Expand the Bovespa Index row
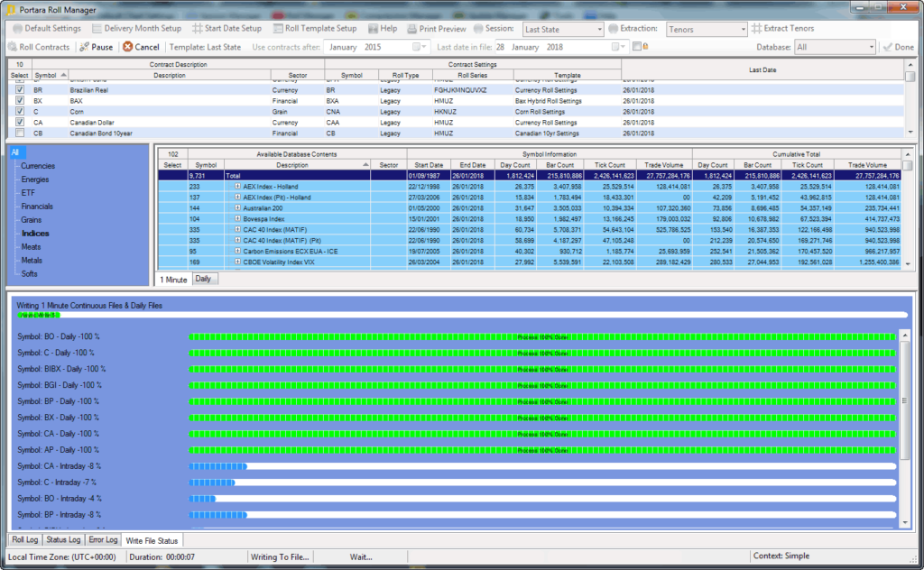 (237, 218)
